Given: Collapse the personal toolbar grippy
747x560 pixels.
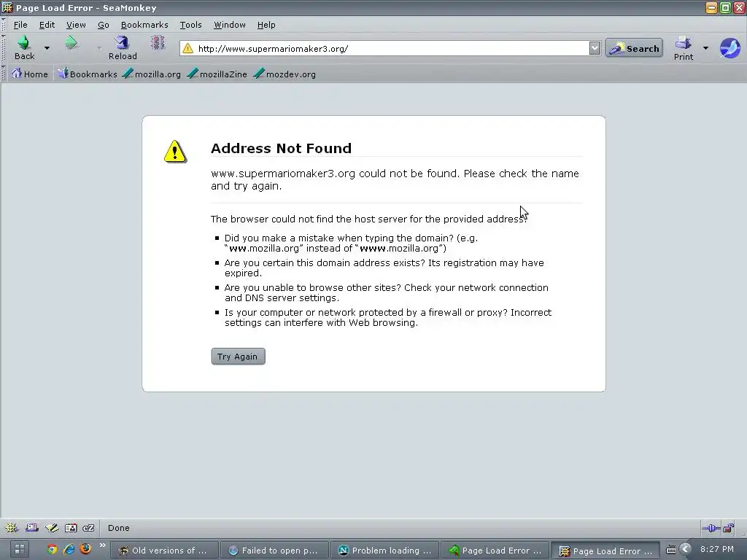Looking at the screenshot, I should click(4, 74).
